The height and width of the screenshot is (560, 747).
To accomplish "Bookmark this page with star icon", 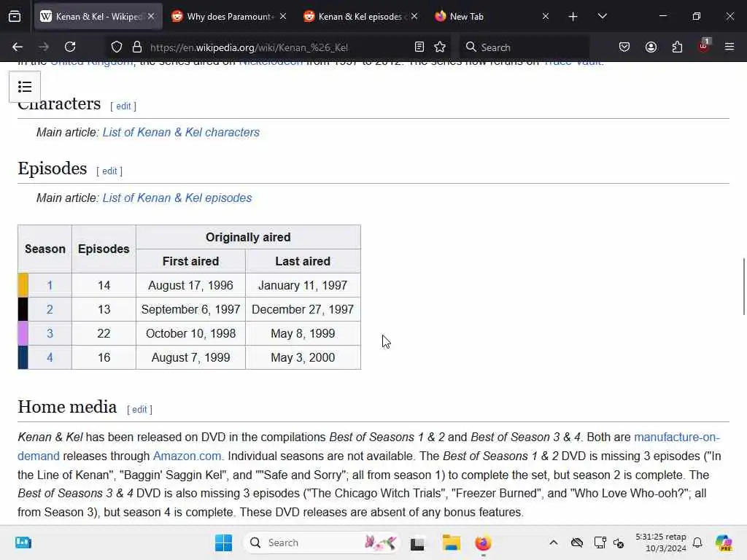I will (x=440, y=47).
